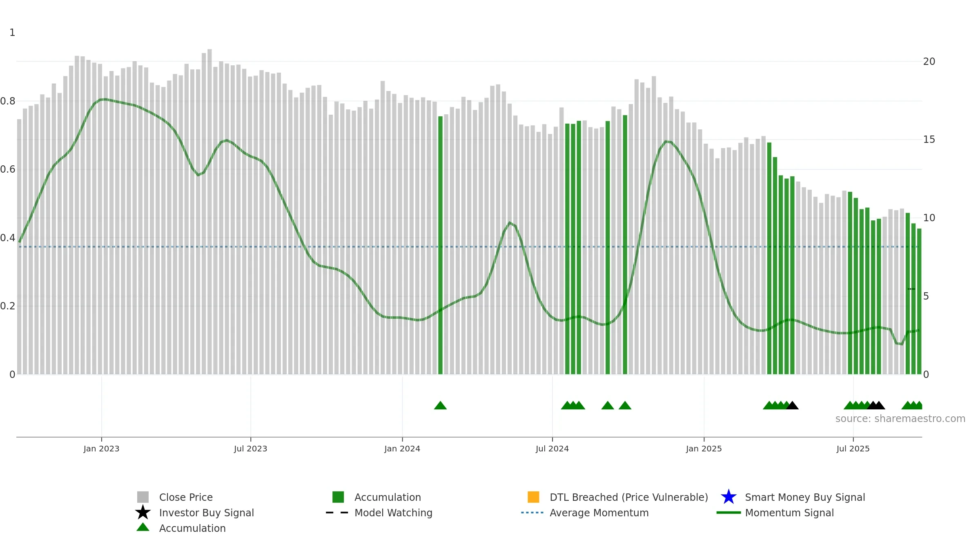Click the dashed Model Watching legend line icon

(337, 513)
